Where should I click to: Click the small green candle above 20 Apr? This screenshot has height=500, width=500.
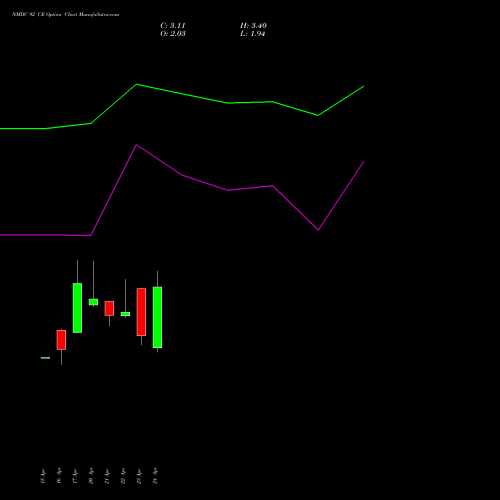pos(93,302)
